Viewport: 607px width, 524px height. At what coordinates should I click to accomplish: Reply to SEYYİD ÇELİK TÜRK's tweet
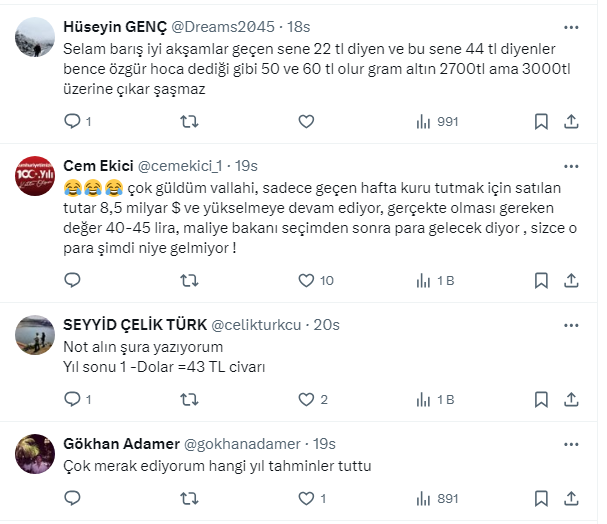point(71,399)
